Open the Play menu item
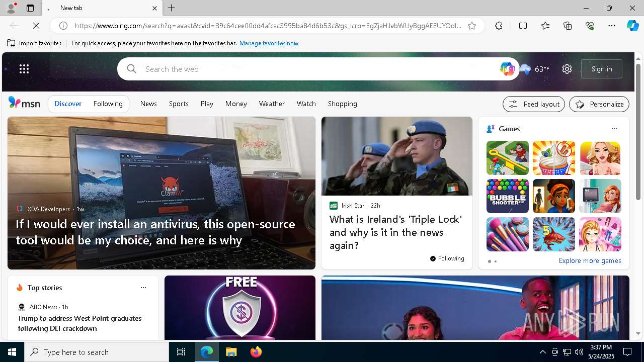This screenshot has height=362, width=644. (x=207, y=104)
